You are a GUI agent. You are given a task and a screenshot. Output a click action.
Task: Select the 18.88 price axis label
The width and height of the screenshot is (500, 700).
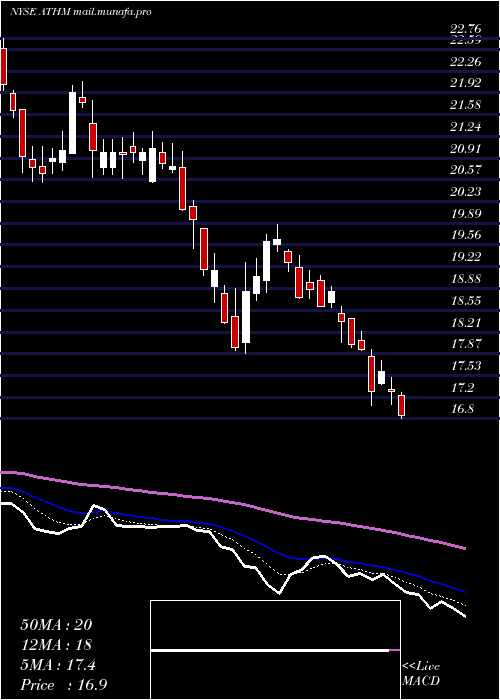click(466, 279)
